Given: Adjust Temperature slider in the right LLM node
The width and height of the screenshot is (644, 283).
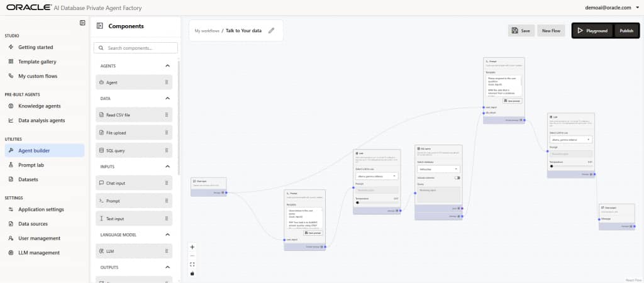Looking at the screenshot, I should (x=552, y=166).
